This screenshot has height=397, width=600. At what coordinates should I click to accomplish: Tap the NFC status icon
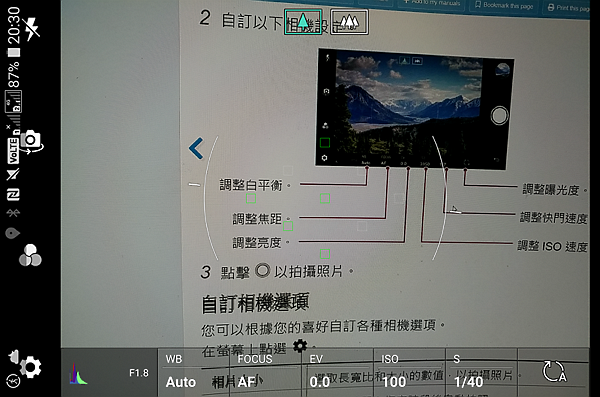13,195
